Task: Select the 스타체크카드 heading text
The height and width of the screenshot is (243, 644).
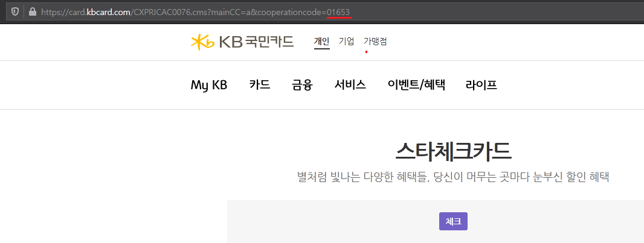Action: tap(454, 151)
